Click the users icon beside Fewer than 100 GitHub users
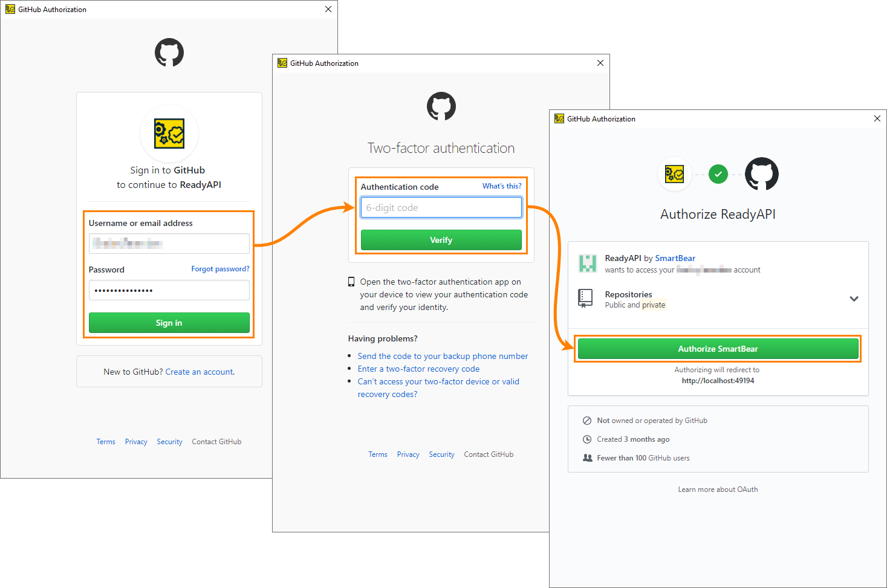The height and width of the screenshot is (588, 887). 587,458
